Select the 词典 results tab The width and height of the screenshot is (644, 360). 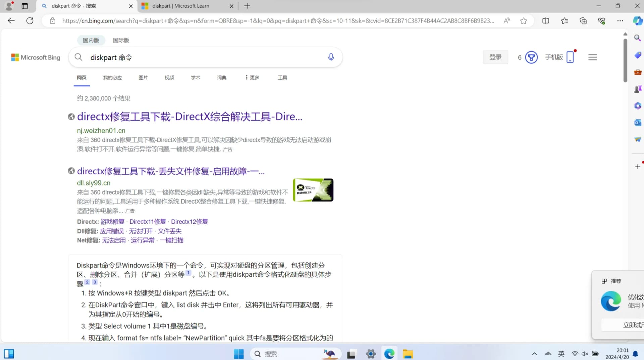pyautogui.click(x=222, y=78)
